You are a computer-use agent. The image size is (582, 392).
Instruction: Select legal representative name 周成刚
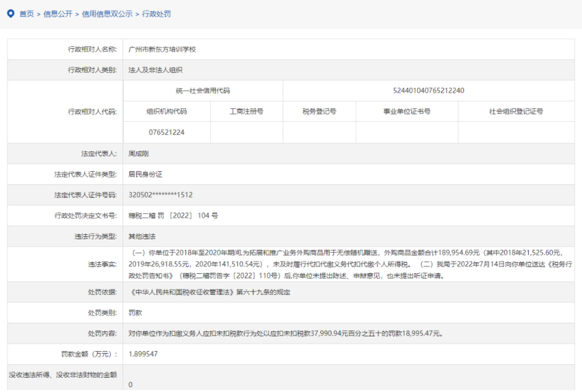click(139, 154)
